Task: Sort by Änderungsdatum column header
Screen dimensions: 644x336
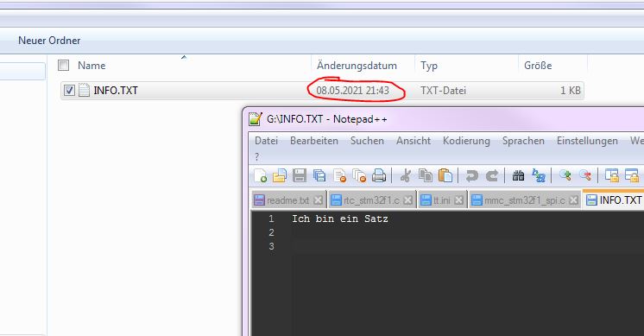Action: [357, 66]
